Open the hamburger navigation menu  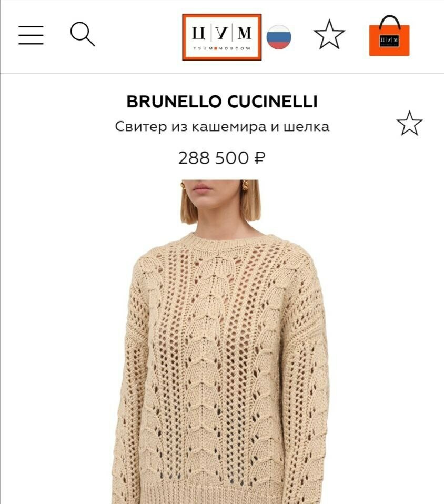click(x=31, y=35)
